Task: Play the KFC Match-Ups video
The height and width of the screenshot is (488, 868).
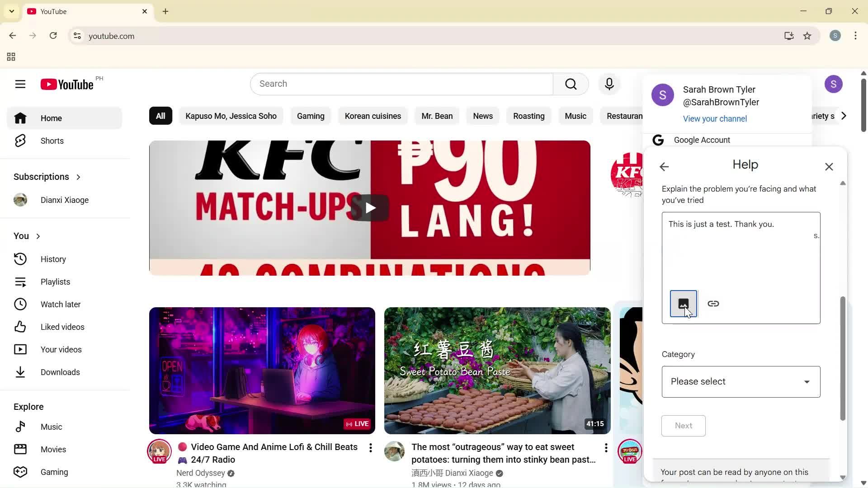Action: point(369,207)
